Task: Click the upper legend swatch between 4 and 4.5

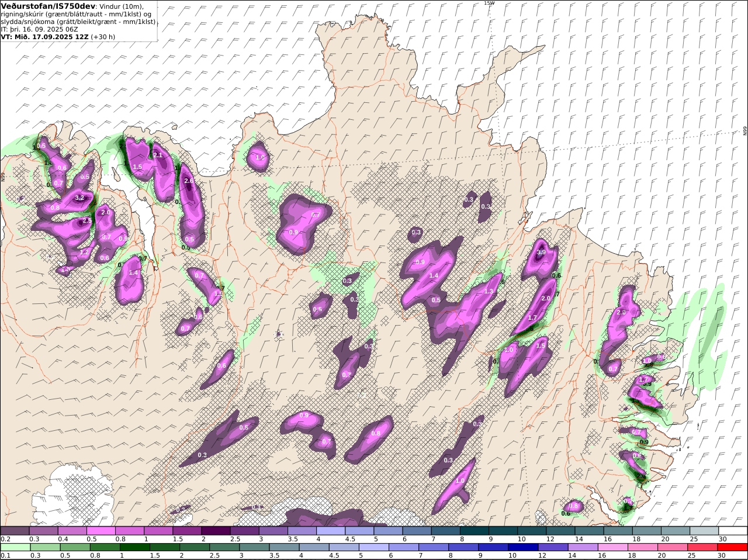Action: 331,531
